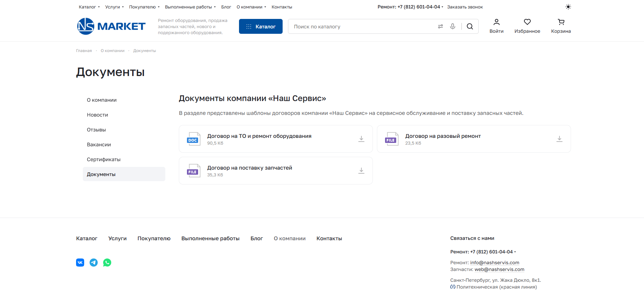Download Договор на разовый ремонт file
The width and height of the screenshot is (644, 297).
(x=559, y=139)
